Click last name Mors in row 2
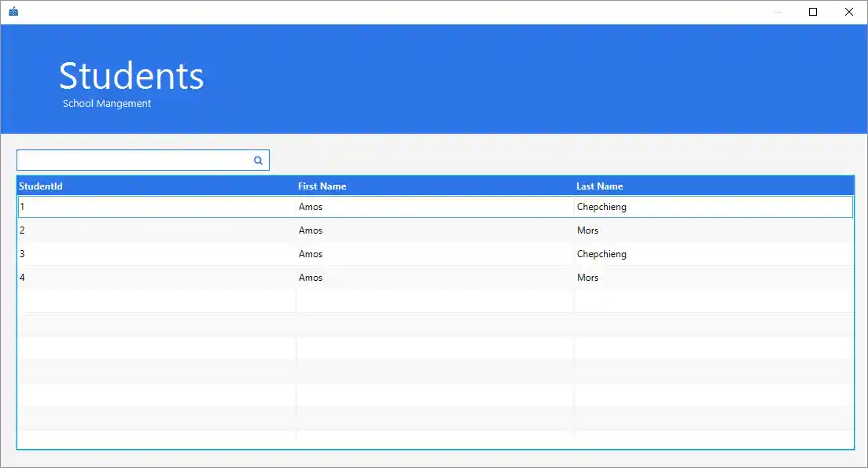The image size is (868, 468). pos(587,230)
